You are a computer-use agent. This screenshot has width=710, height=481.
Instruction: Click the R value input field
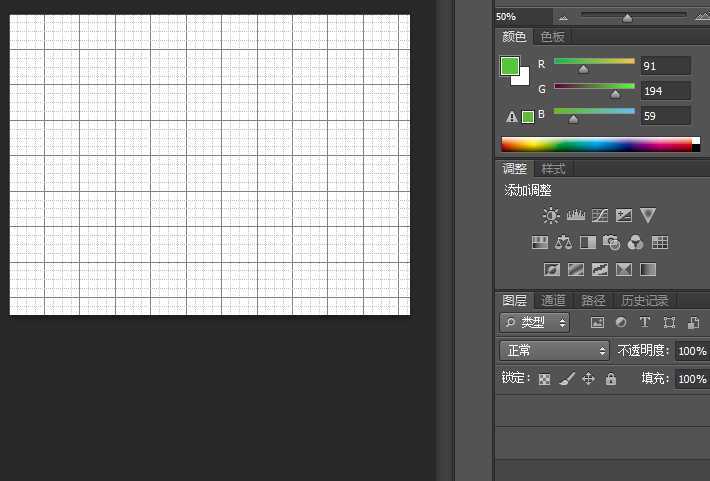point(665,66)
